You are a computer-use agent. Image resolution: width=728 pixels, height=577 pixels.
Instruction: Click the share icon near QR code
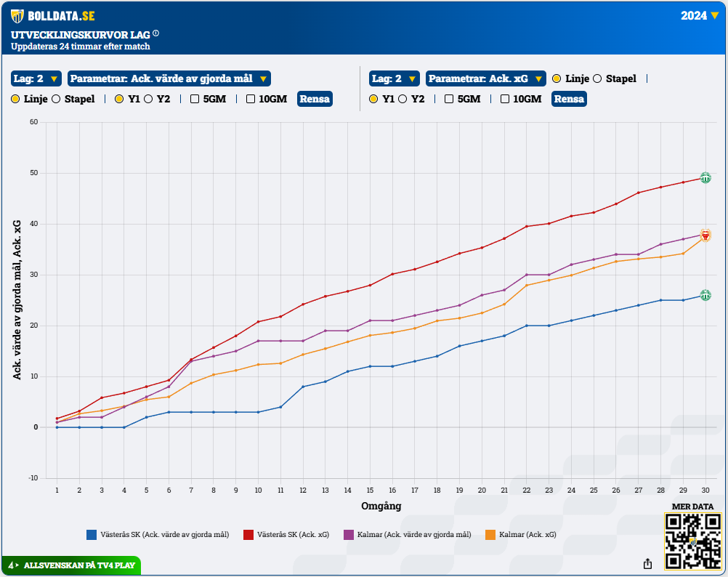[x=647, y=563]
